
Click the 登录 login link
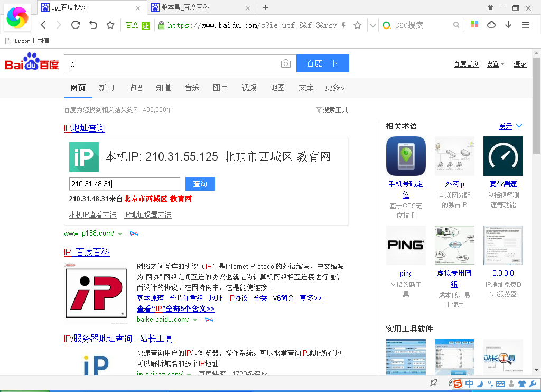pos(520,64)
